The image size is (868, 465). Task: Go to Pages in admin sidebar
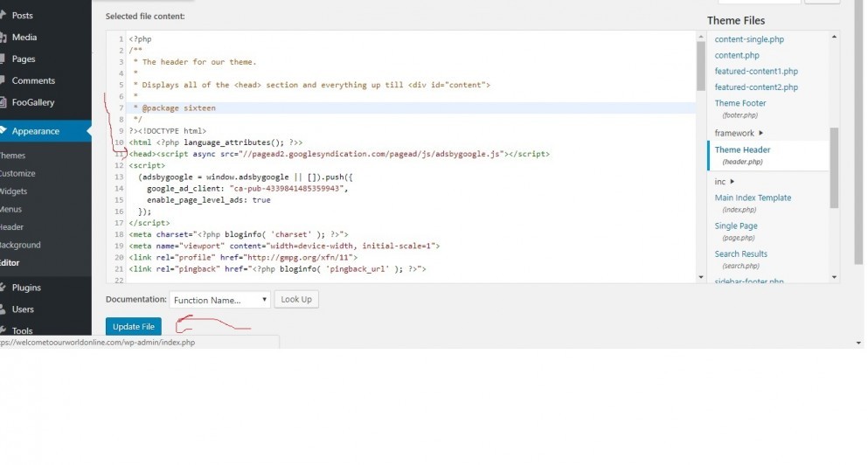pyautogui.click(x=24, y=59)
